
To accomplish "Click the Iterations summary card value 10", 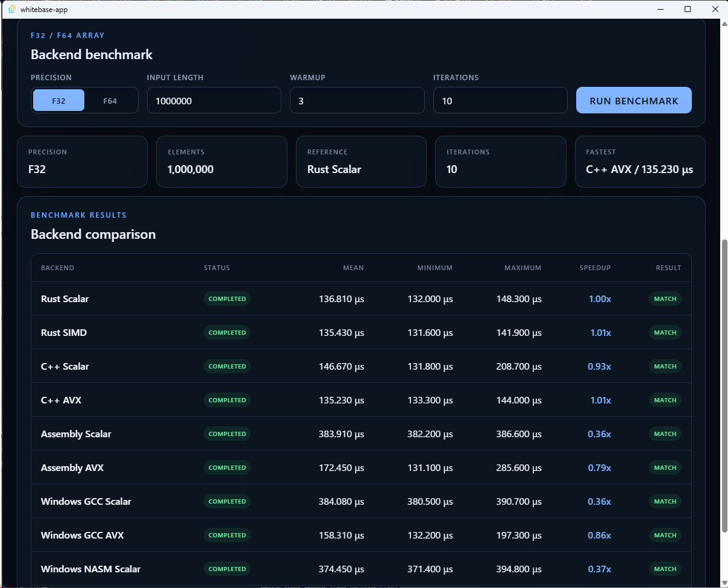I will click(451, 169).
